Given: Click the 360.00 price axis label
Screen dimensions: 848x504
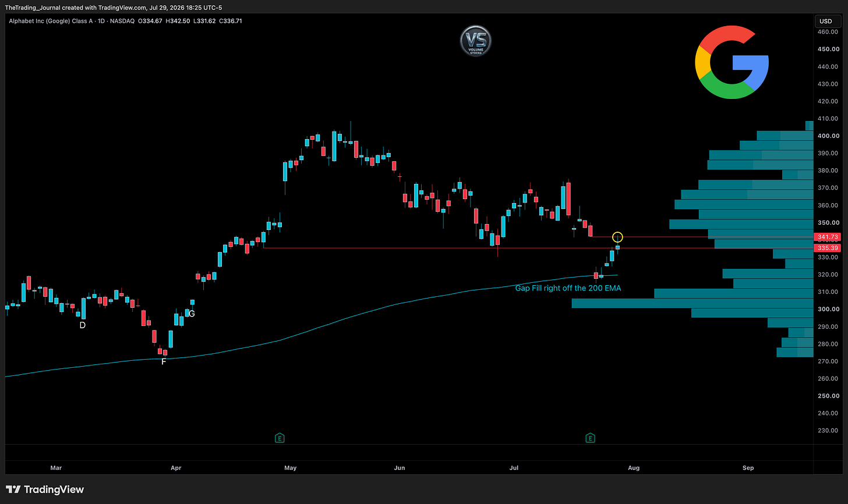Looking at the screenshot, I should tap(827, 205).
